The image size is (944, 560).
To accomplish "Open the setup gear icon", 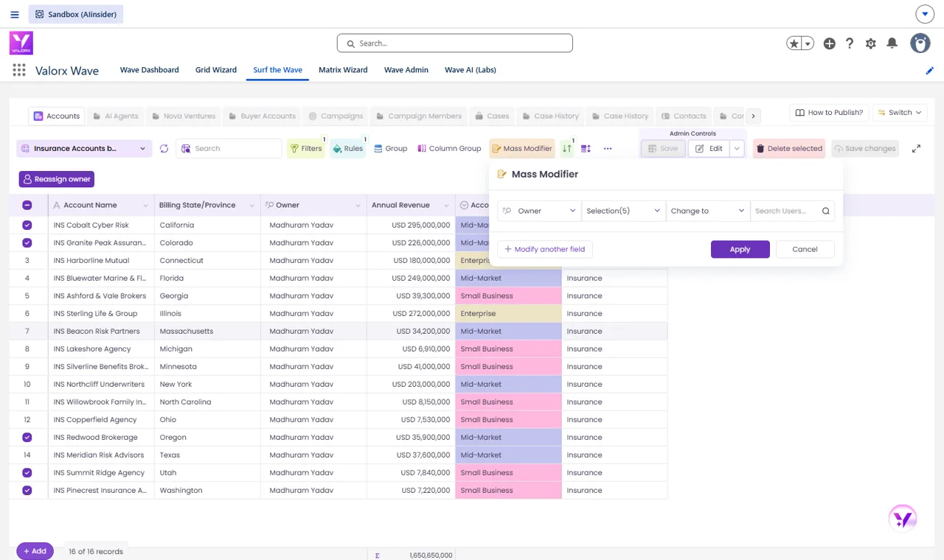I will pyautogui.click(x=871, y=43).
